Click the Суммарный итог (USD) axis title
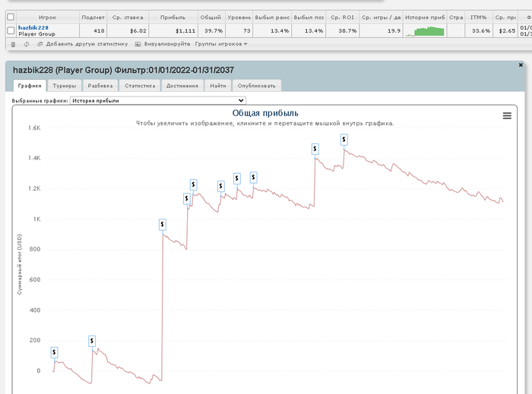Viewport: 532px width, 394px height. coord(19,264)
